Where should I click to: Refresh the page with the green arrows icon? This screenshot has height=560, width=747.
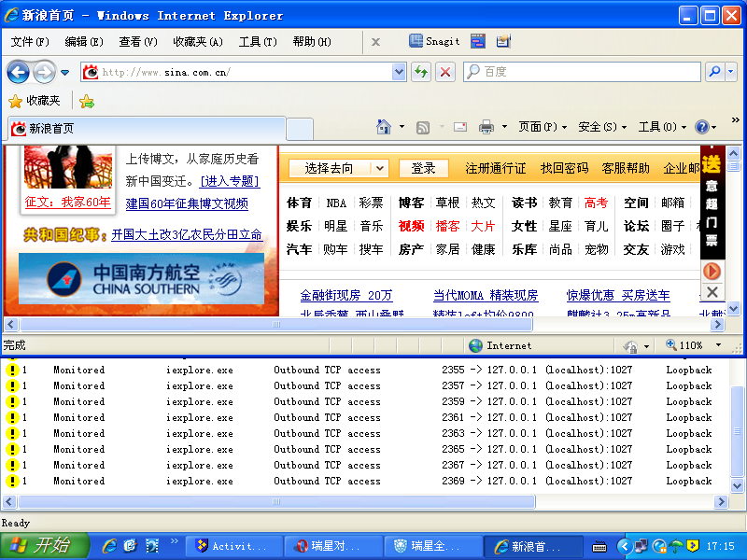[x=421, y=72]
